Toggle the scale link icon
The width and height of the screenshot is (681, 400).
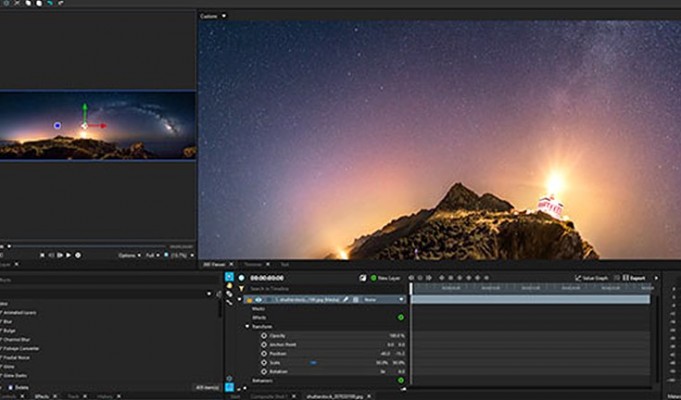(x=313, y=363)
